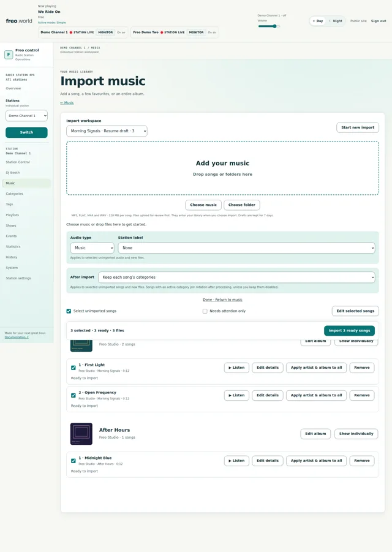The height and width of the screenshot is (552, 392).
Task: Edit details for Open Frequency
Action: pyautogui.click(x=268, y=395)
